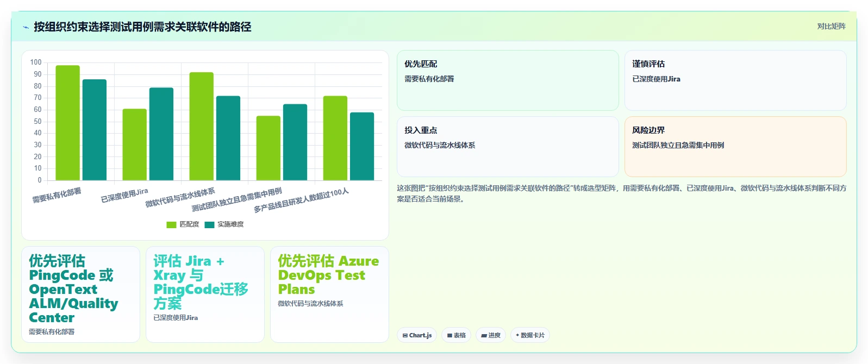Screen dimensions: 868x364
Task: Click the 匹配度 bar for 微软代码与流水线体系
Action: [x=202, y=127]
